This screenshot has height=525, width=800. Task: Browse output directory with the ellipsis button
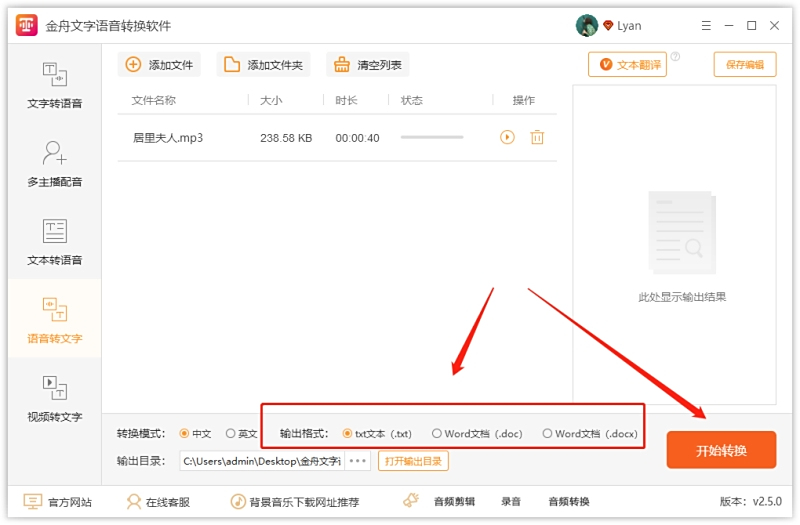tap(358, 461)
